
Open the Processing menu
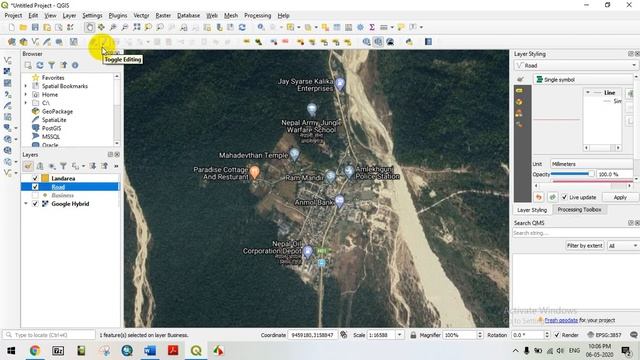[x=257, y=16]
